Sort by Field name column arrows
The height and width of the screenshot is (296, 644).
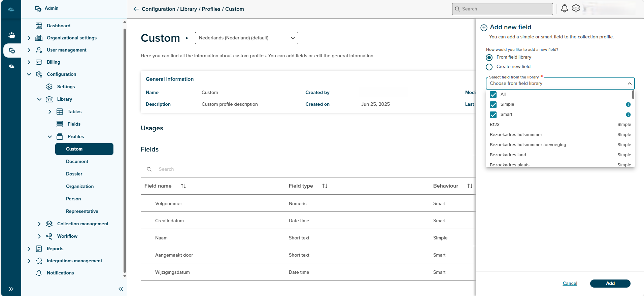[183, 186]
